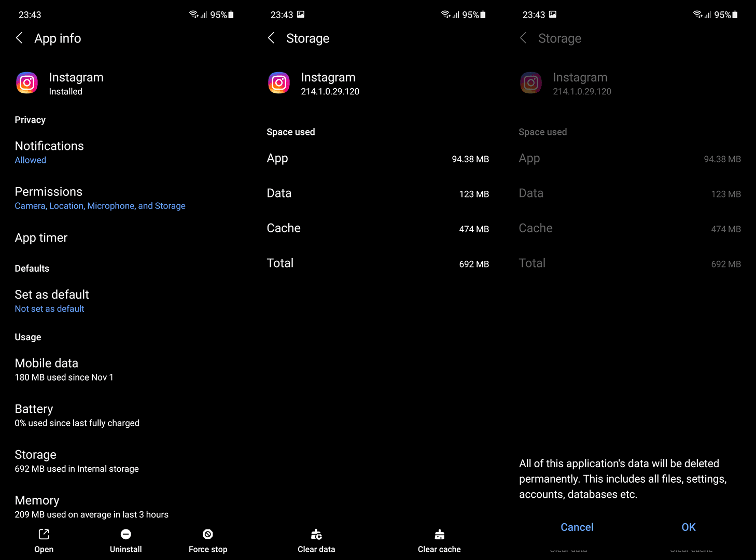Open Set as default option

pyautogui.click(x=126, y=301)
